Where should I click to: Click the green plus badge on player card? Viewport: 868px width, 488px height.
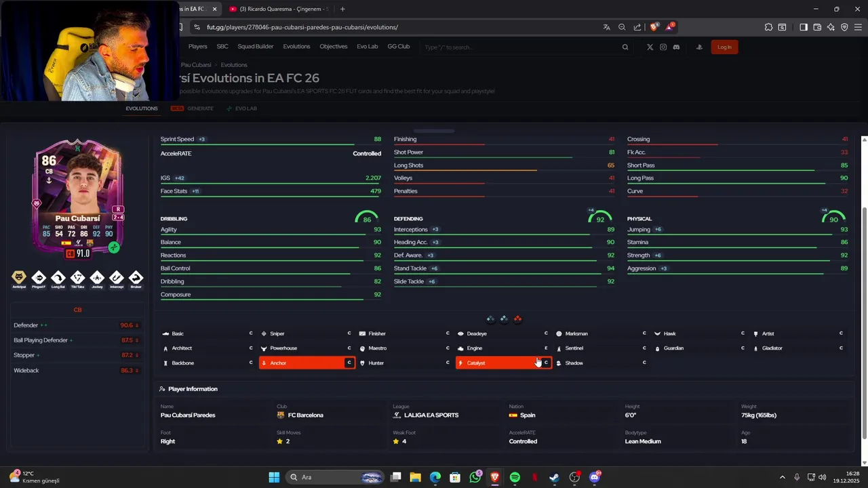tap(114, 247)
